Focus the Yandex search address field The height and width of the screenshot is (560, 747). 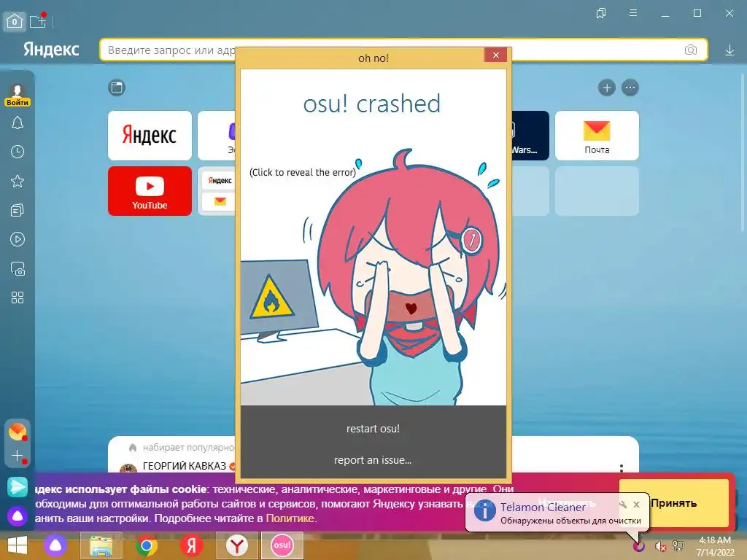coord(403,50)
